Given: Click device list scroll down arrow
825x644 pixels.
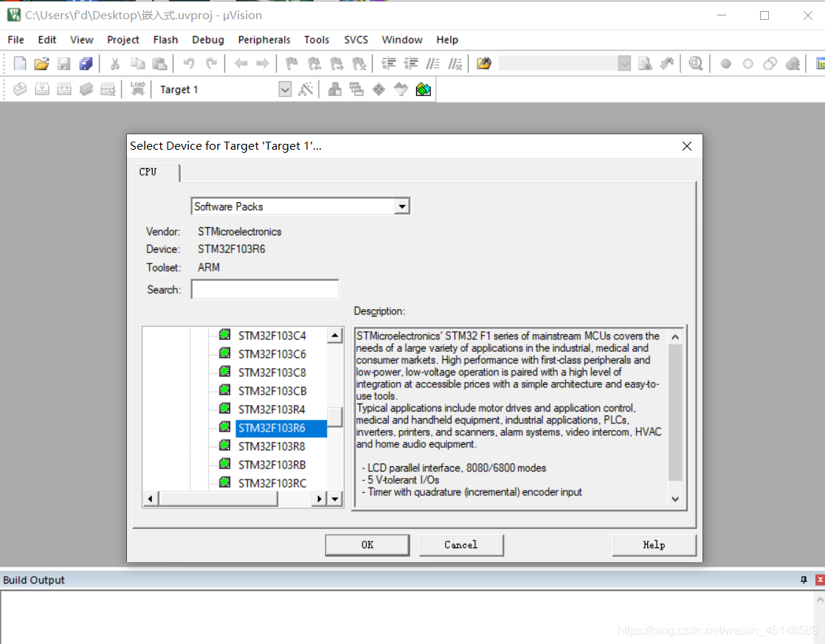Looking at the screenshot, I should click(x=334, y=499).
